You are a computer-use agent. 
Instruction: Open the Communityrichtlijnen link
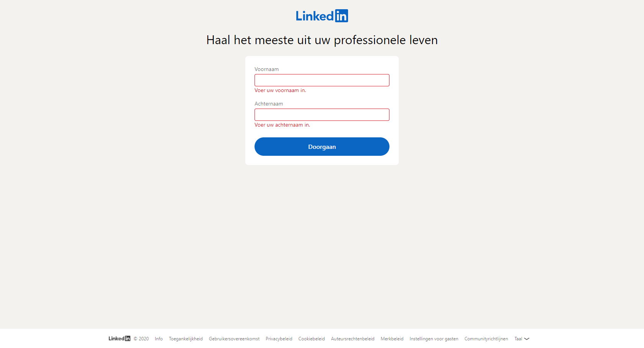(x=486, y=339)
